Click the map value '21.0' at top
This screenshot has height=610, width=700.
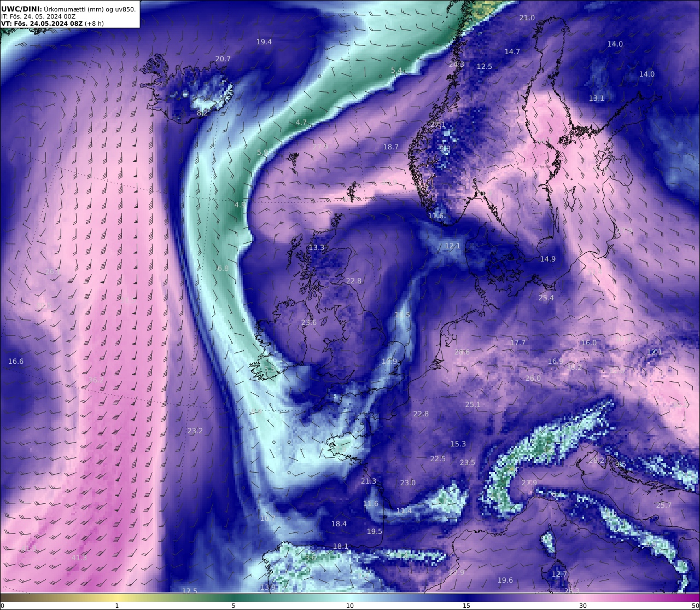(x=527, y=18)
